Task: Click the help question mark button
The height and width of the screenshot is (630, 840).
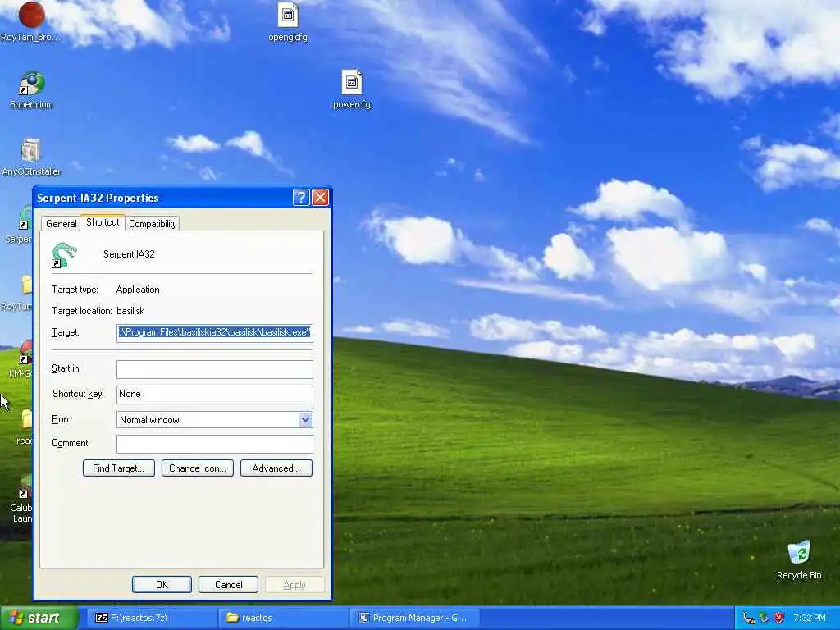Action: (301, 198)
